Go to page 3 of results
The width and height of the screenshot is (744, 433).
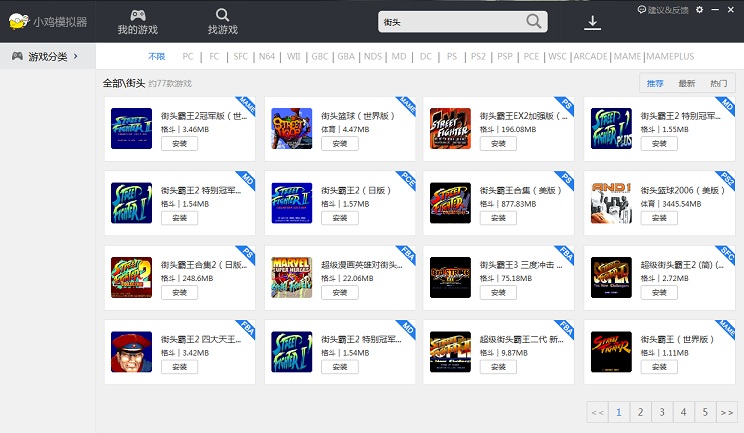pyautogui.click(x=662, y=411)
